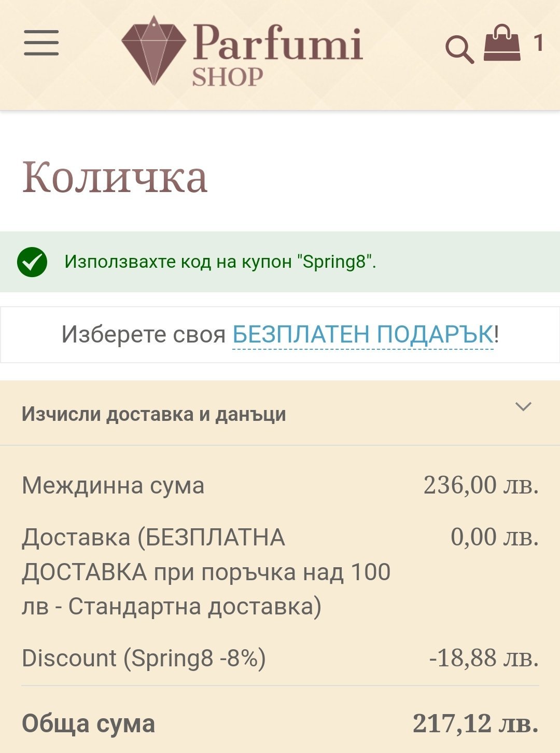
Task: Click the total amount 217,12 лв.
Action: click(x=475, y=723)
